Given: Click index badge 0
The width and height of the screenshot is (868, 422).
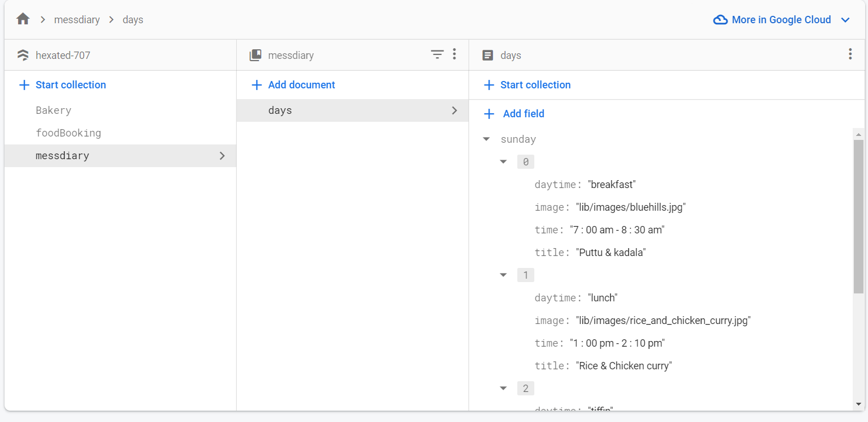Looking at the screenshot, I should 526,162.
